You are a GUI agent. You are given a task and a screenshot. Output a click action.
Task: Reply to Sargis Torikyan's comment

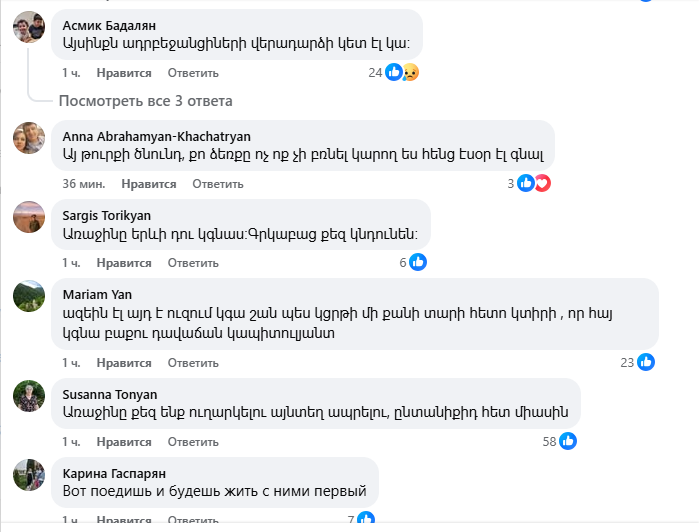tap(193, 263)
